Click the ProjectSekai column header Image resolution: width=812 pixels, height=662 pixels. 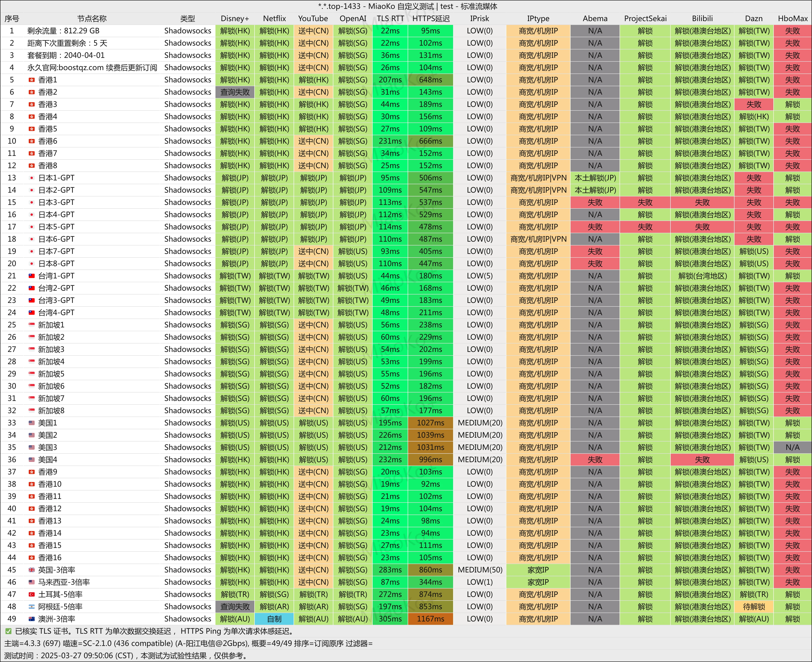click(645, 18)
